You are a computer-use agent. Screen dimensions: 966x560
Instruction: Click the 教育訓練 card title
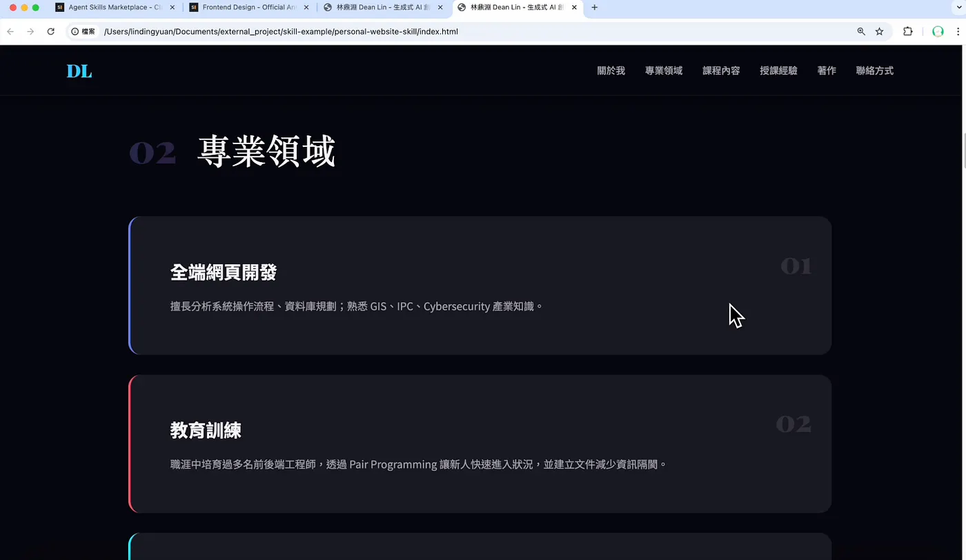pos(206,430)
